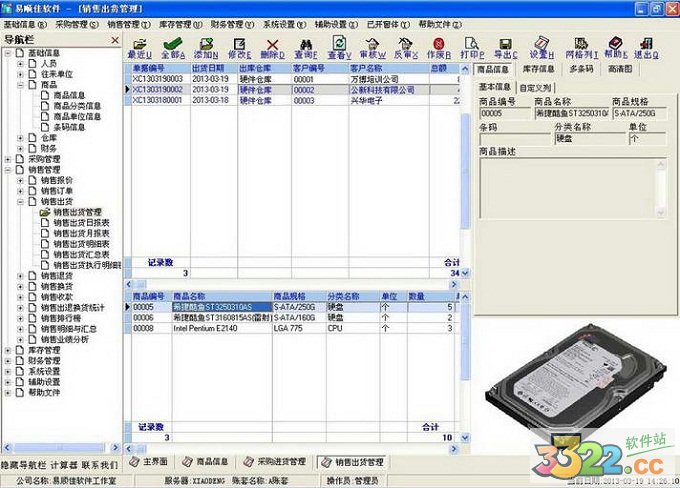The height and width of the screenshot is (488, 680).
Task: Expand the 往来单位 tree node
Action: [20, 74]
